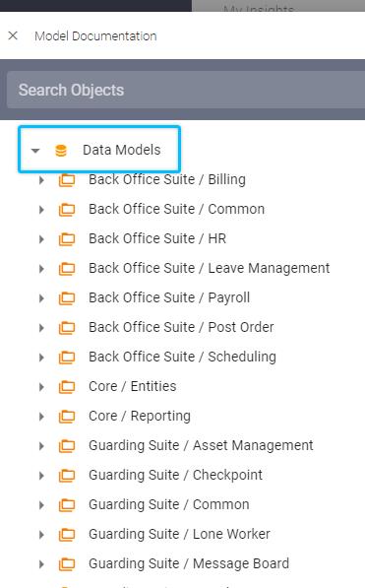This screenshot has width=365, height=588.
Task: Click the Data Models database icon
Action: [61, 151]
